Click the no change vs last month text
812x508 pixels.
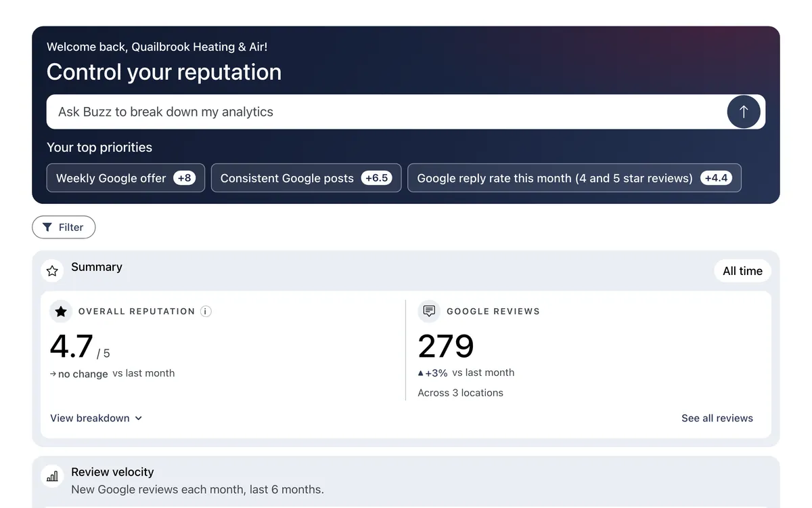click(112, 373)
